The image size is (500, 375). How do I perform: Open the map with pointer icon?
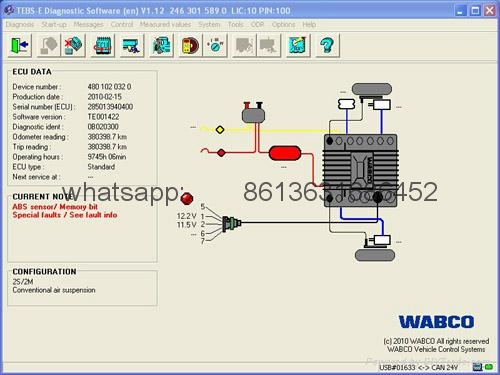pos(298,45)
